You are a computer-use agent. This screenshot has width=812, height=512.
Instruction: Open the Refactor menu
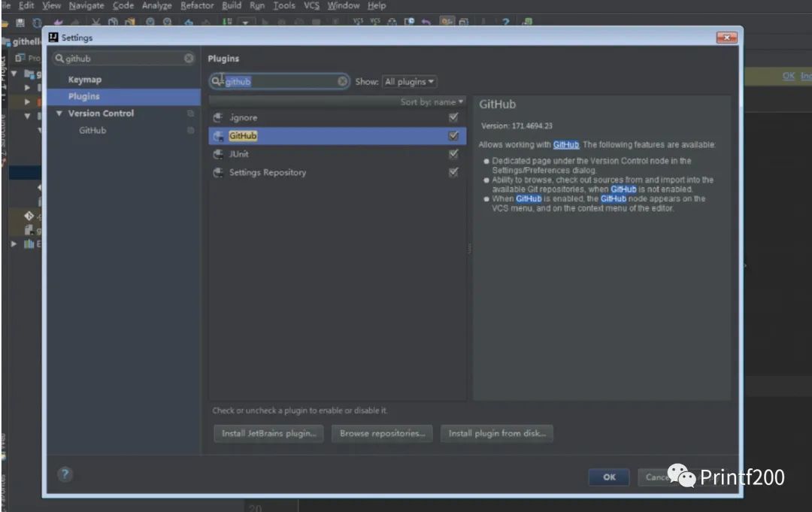[197, 6]
